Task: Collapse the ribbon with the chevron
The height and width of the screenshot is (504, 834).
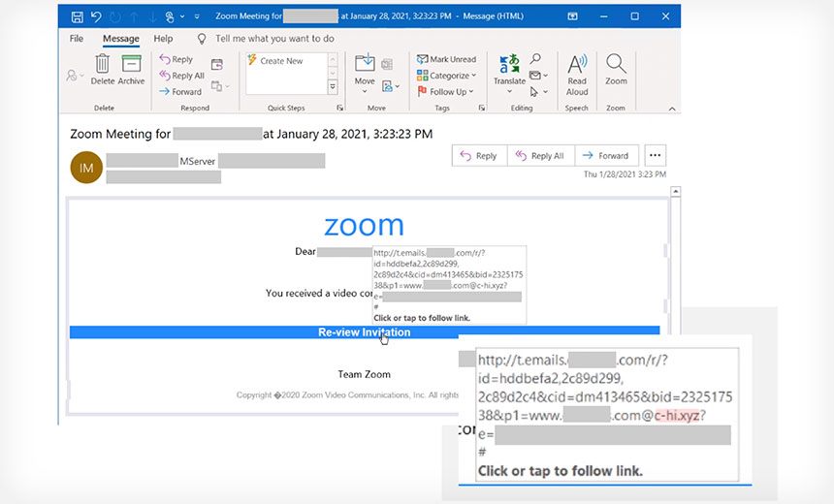Action: point(672,109)
